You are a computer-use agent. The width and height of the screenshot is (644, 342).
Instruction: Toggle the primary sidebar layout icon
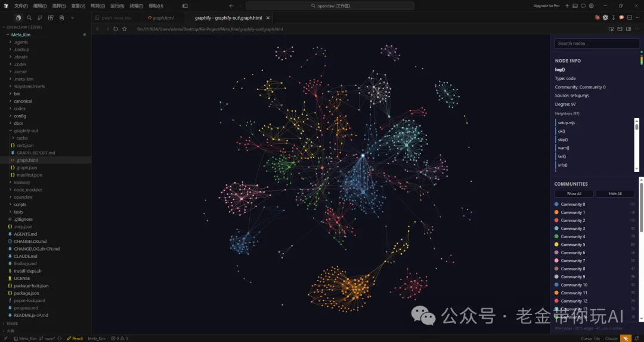[x=575, y=5]
